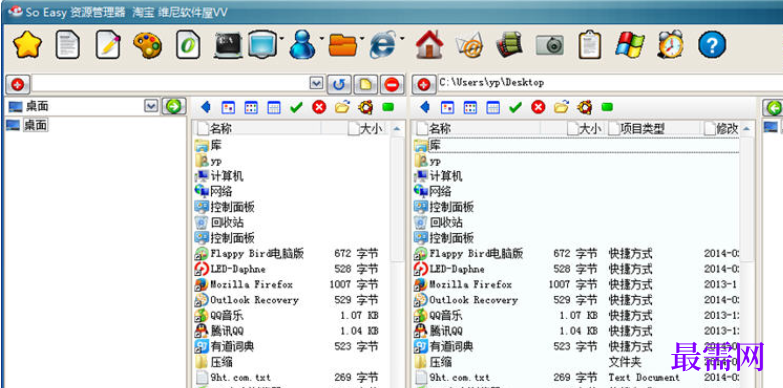The height and width of the screenshot is (388, 783).
Task: Click the left pane scrollbar up arrow
Action: click(397, 129)
